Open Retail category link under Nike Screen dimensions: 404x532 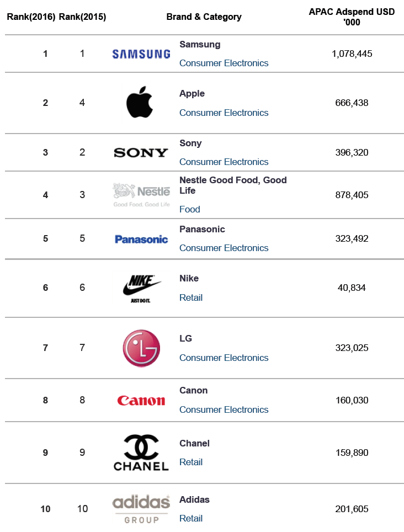click(190, 297)
